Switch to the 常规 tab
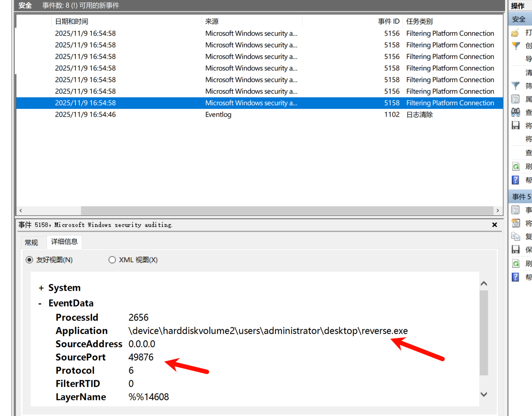Viewport: 532px width, 416px height. [x=31, y=242]
